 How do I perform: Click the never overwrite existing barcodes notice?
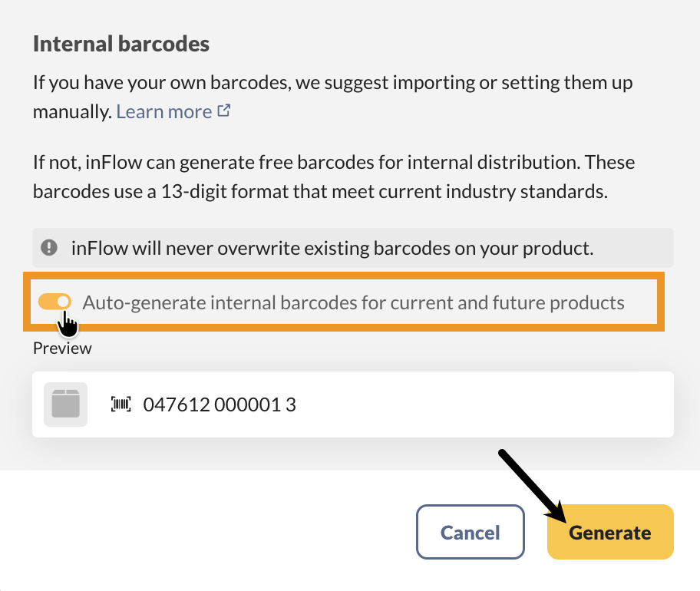(332, 248)
